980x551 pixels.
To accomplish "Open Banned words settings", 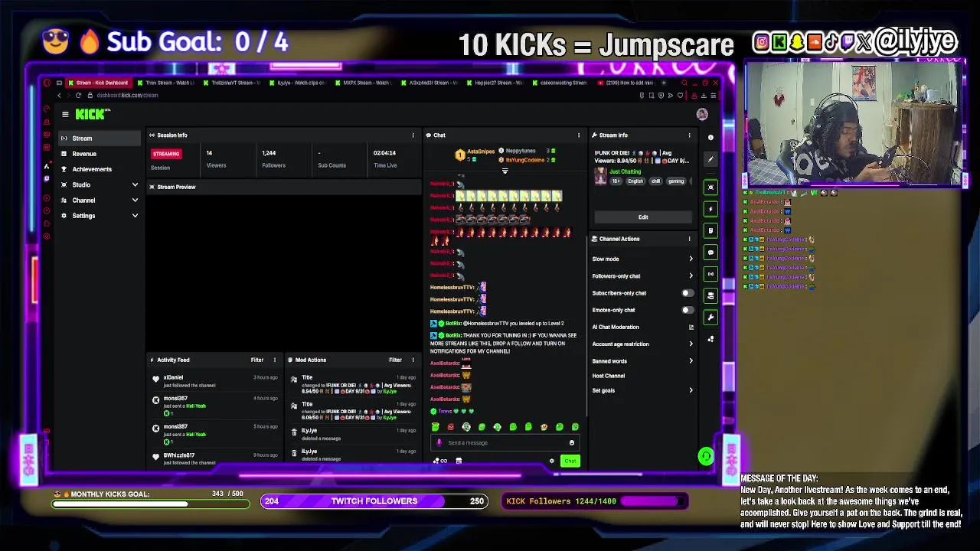I will [642, 361].
